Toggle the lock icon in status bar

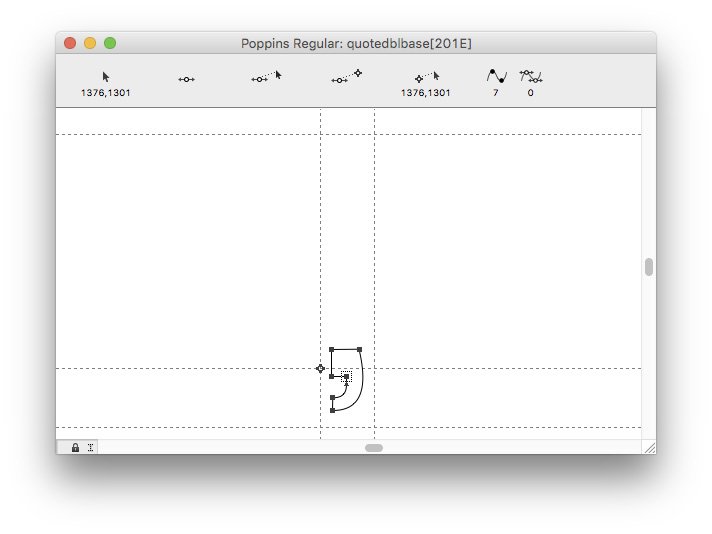(75, 448)
